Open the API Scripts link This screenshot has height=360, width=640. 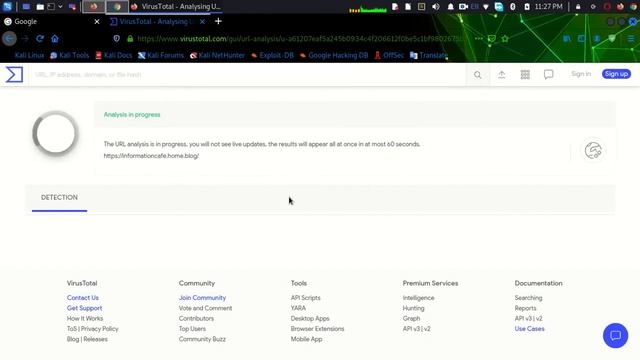tap(306, 298)
